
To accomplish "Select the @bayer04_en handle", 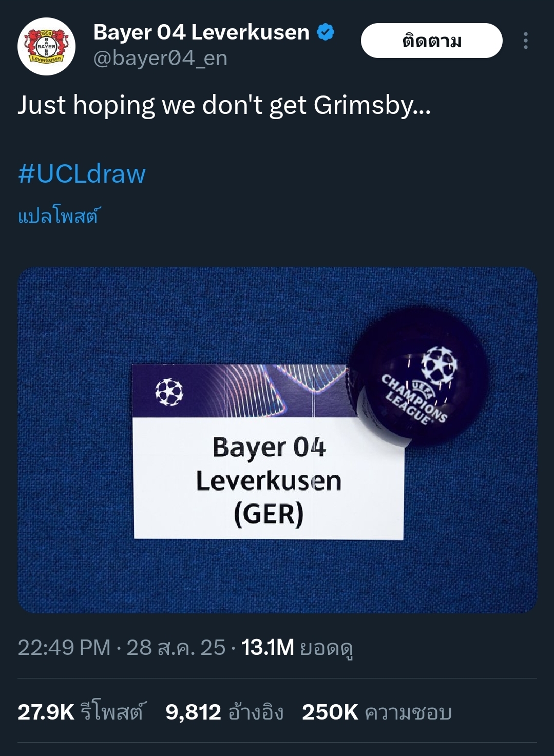I will click(160, 59).
